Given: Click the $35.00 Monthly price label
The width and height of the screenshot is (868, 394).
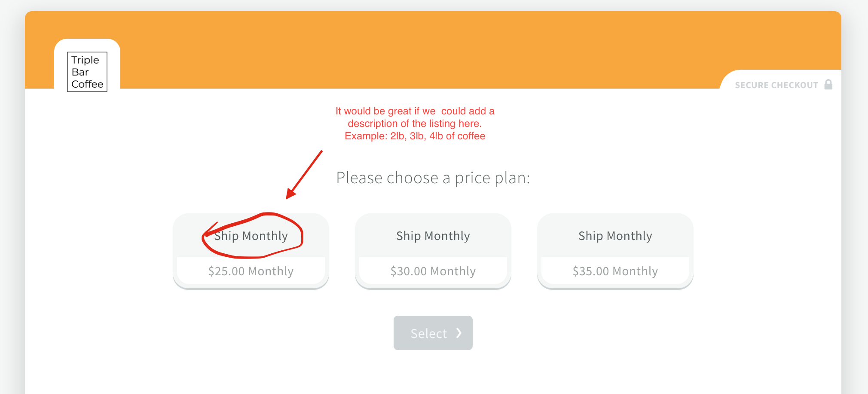Looking at the screenshot, I should point(615,271).
